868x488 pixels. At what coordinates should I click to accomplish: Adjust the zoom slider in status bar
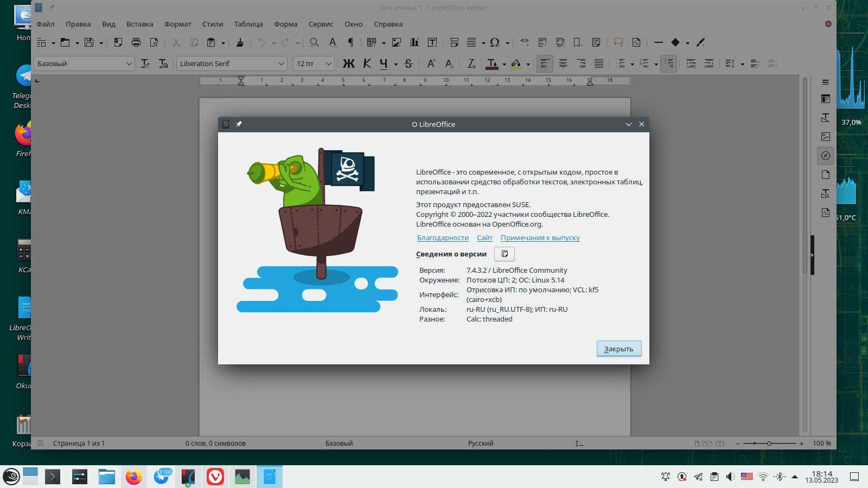(769, 444)
